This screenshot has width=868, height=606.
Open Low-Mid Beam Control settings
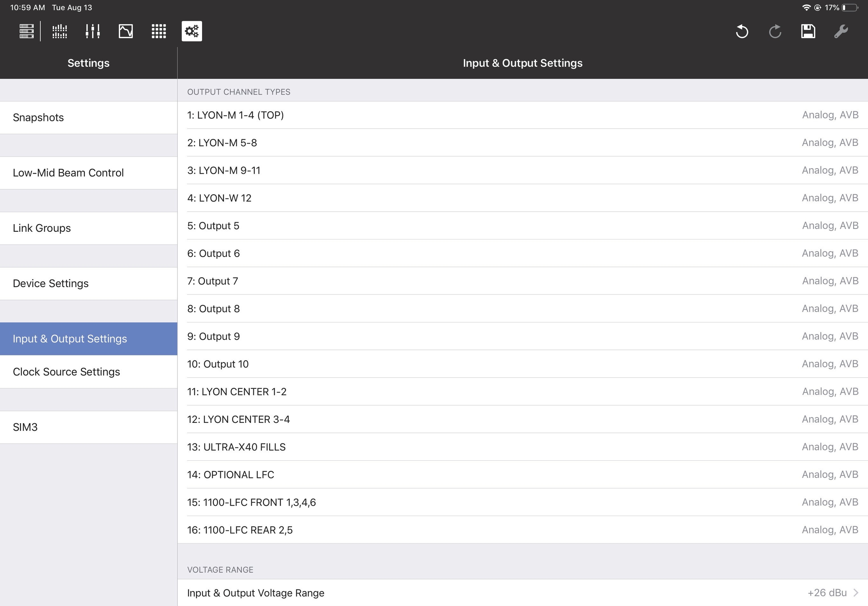(89, 173)
